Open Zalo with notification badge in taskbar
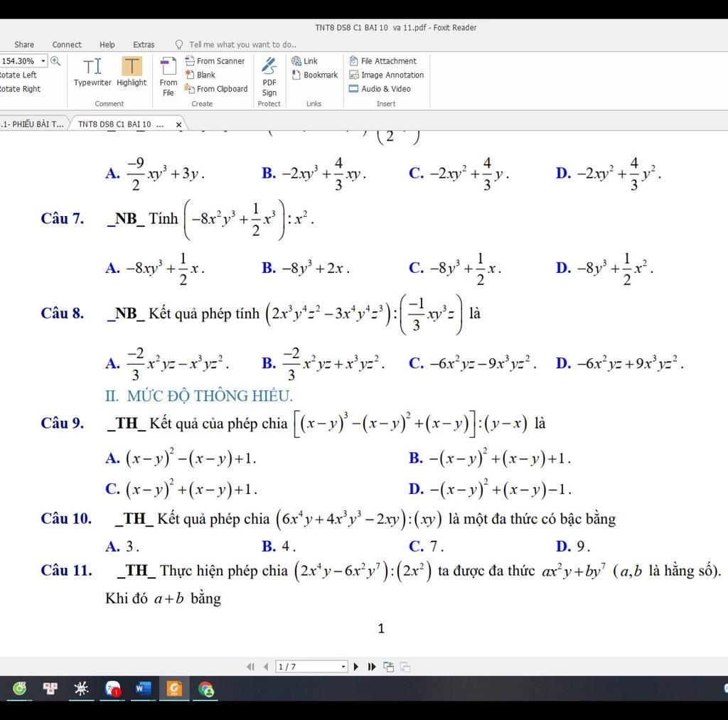728x720 pixels. pyautogui.click(x=112, y=688)
